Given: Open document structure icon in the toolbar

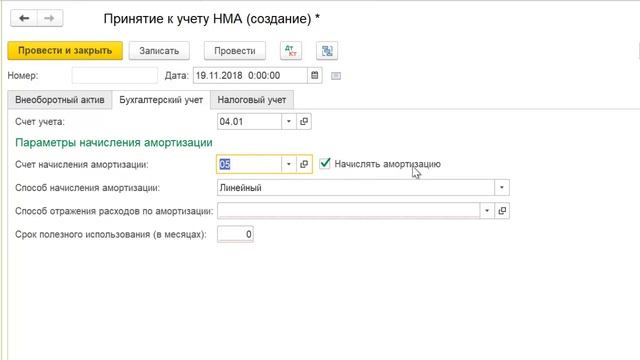Looking at the screenshot, I should (x=327, y=51).
